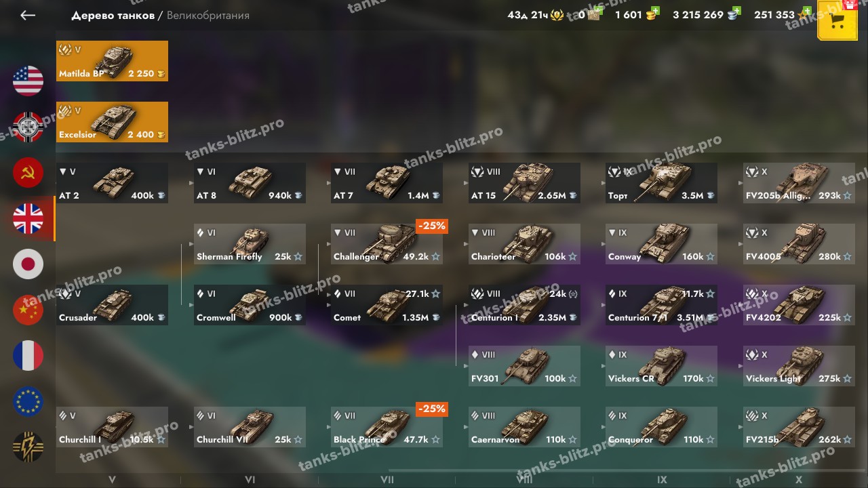
Task: Select the discounted Challenger tank
Action: pyautogui.click(x=387, y=244)
